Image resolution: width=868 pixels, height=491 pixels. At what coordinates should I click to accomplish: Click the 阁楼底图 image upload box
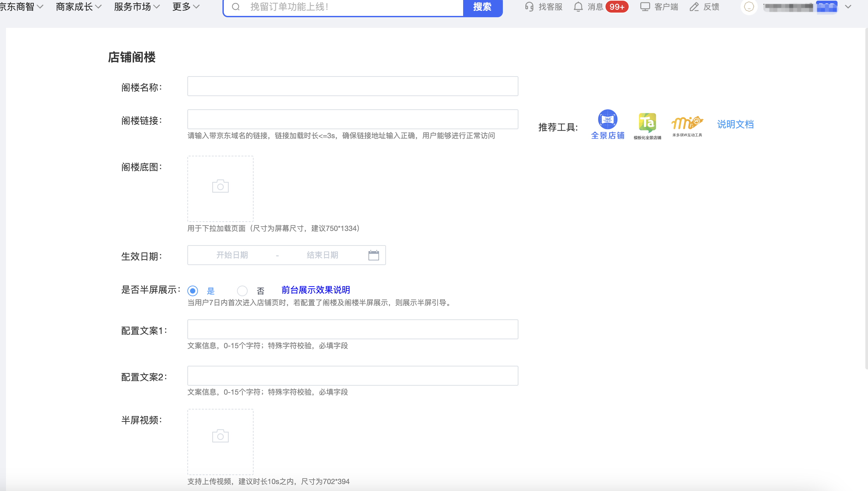point(220,189)
